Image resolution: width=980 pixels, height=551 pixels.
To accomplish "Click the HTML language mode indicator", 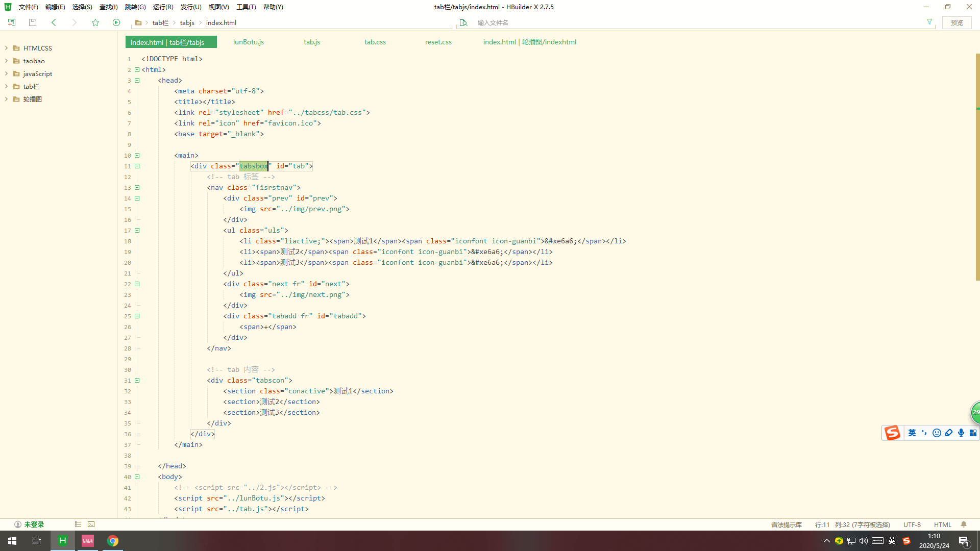I will tap(943, 524).
